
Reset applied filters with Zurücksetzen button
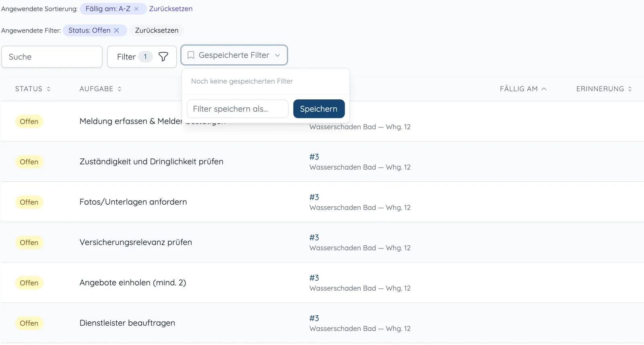157,31
